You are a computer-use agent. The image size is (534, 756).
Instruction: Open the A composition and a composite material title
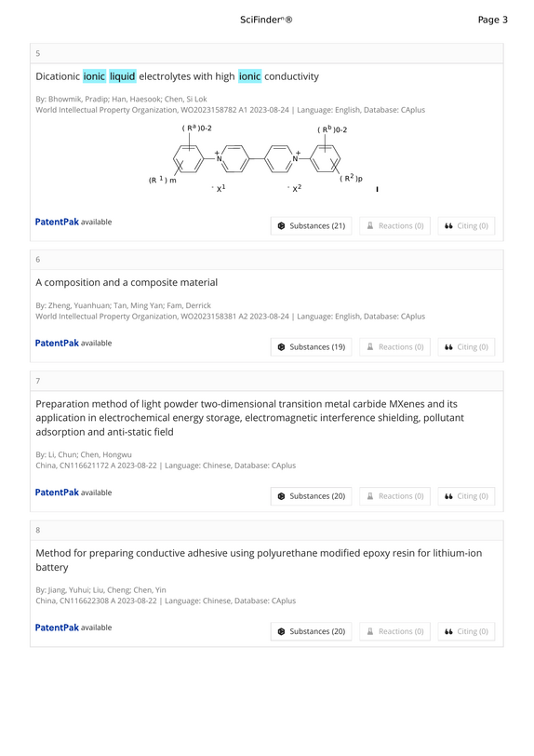click(127, 282)
